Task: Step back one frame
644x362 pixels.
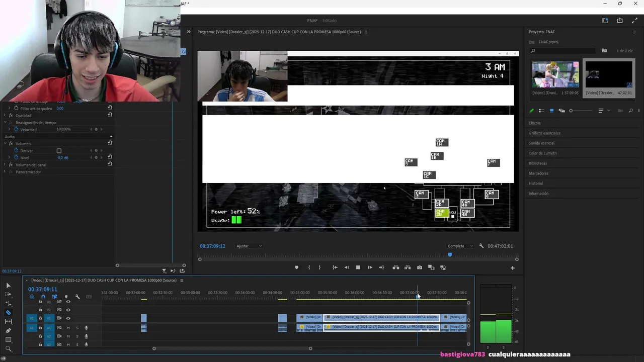Action: pyautogui.click(x=346, y=267)
